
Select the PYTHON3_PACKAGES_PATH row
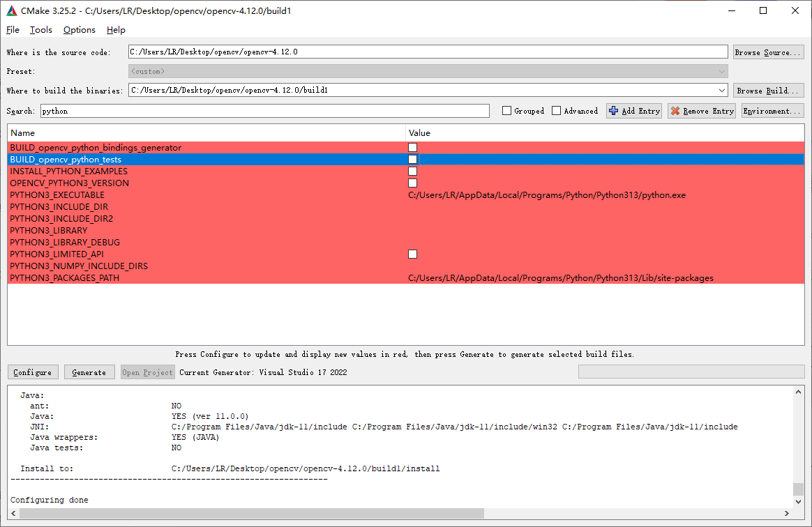[x=406, y=278]
